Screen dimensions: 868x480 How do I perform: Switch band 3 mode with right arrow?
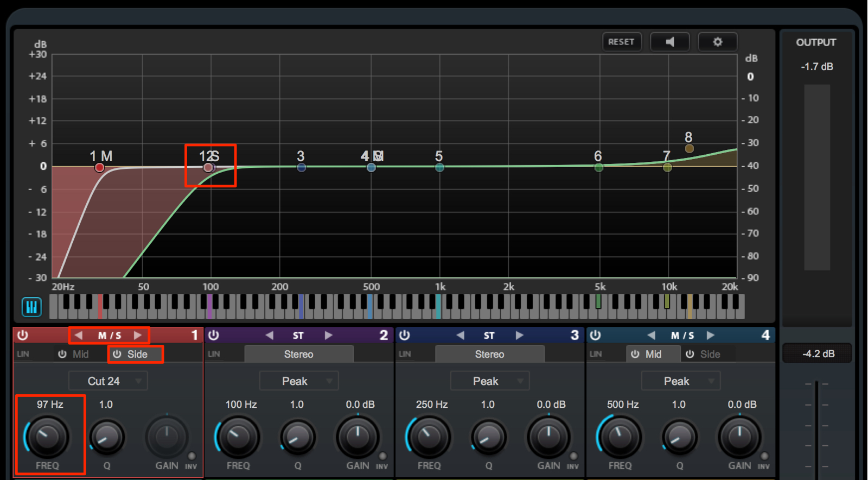click(519, 335)
